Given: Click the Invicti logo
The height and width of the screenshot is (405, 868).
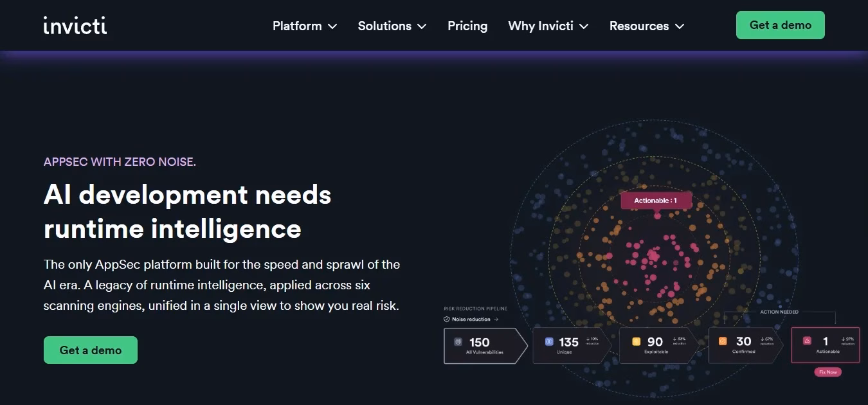Looking at the screenshot, I should point(75,25).
